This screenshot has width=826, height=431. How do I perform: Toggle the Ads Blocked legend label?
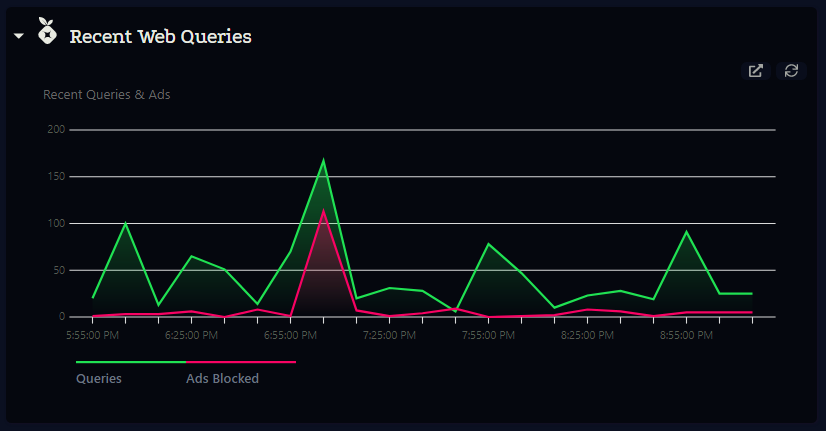(222, 379)
